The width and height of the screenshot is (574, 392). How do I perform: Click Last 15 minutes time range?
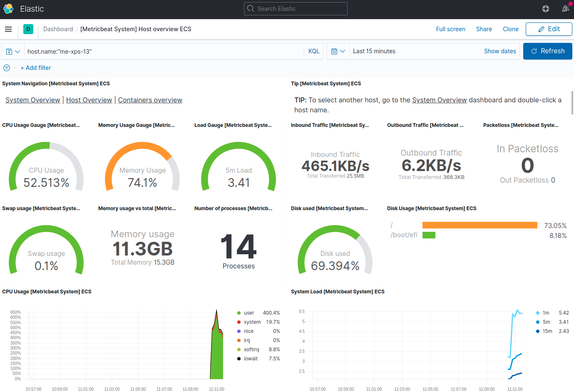click(374, 51)
